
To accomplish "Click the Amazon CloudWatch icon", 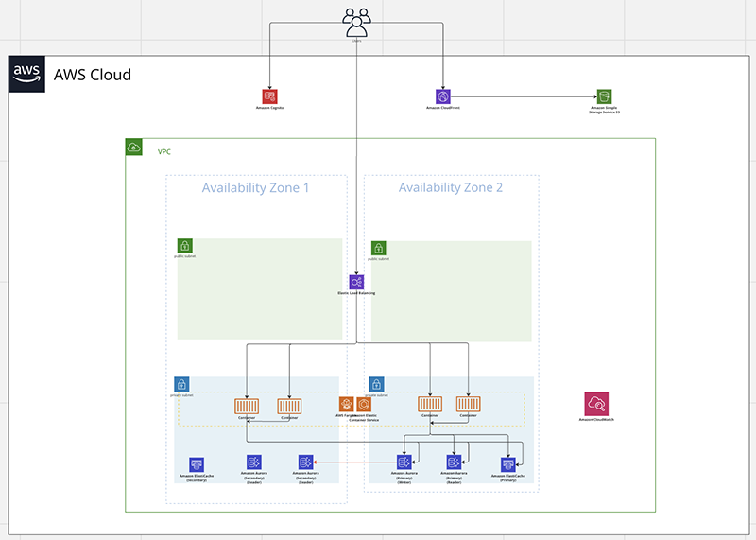I will [x=596, y=404].
